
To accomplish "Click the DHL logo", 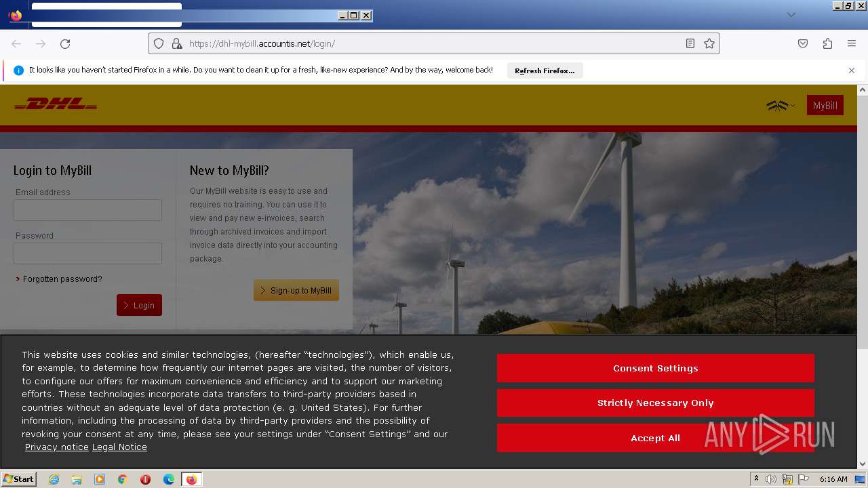I will pos(56,104).
